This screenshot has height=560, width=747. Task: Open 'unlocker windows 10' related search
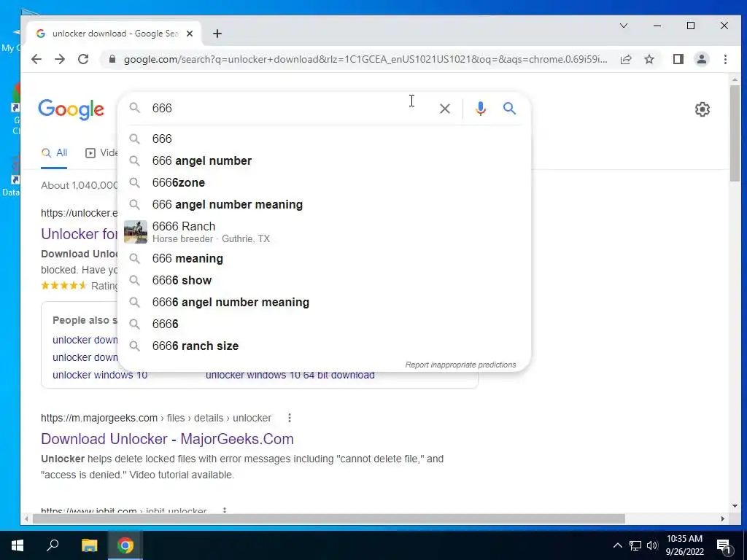(100, 375)
